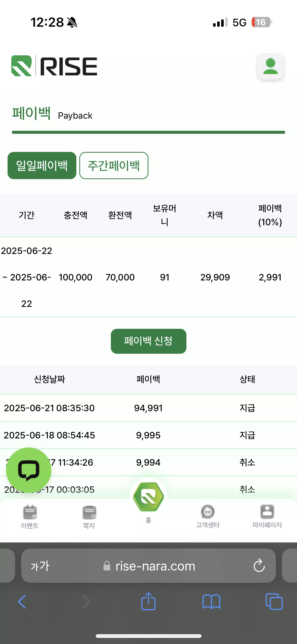Tap the rise-nara.com address field

click(x=148, y=566)
